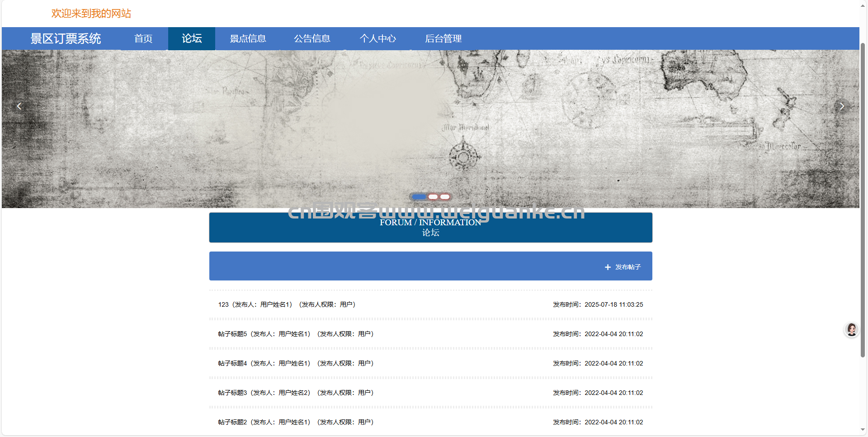
Task: Select the second carousel indicator dot
Action: click(x=433, y=197)
